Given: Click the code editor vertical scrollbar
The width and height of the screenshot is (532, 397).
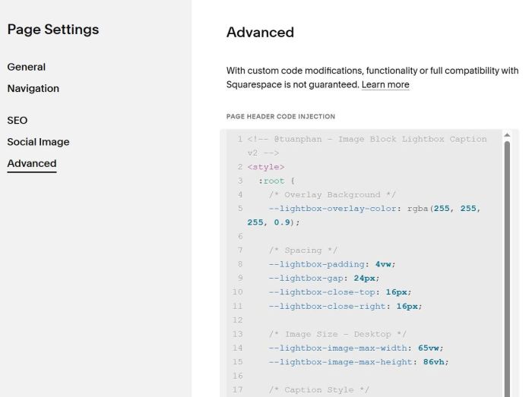Looking at the screenshot, I should pos(507,269).
